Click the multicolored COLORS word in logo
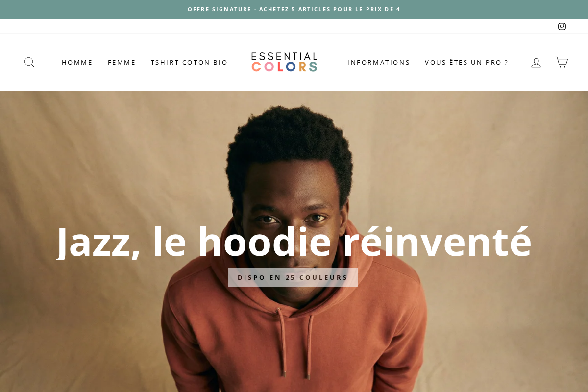This screenshot has height=392, width=588. pyautogui.click(x=284, y=67)
